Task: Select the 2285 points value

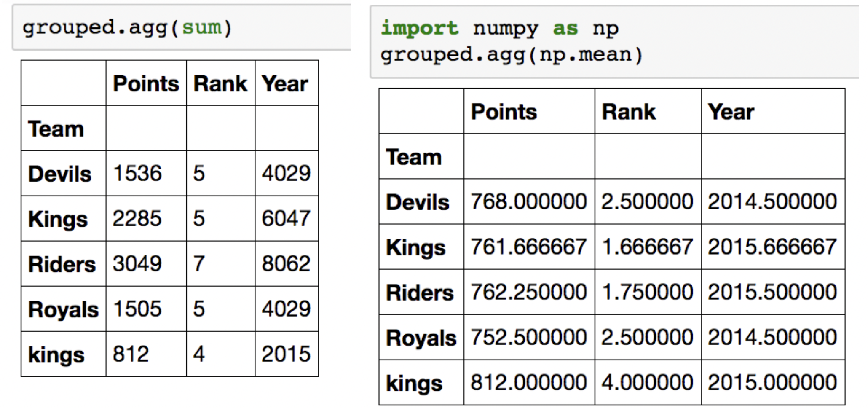Action: tap(137, 218)
